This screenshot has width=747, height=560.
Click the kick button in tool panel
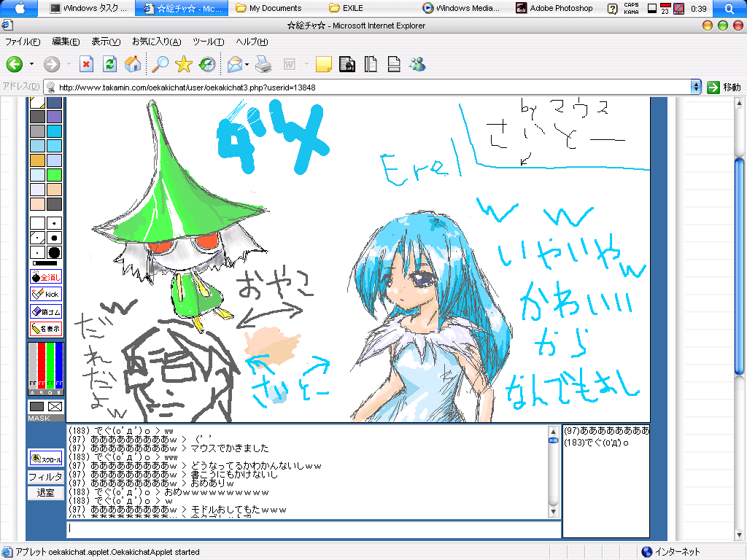(46, 295)
